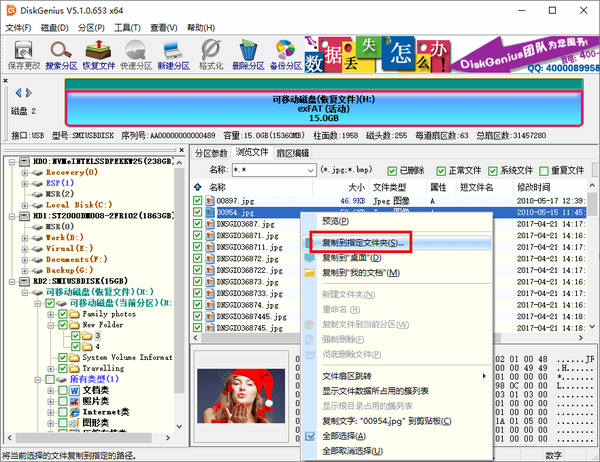This screenshot has width=600, height=462.
Task: Close the left tree panel with X
Action: [181, 150]
